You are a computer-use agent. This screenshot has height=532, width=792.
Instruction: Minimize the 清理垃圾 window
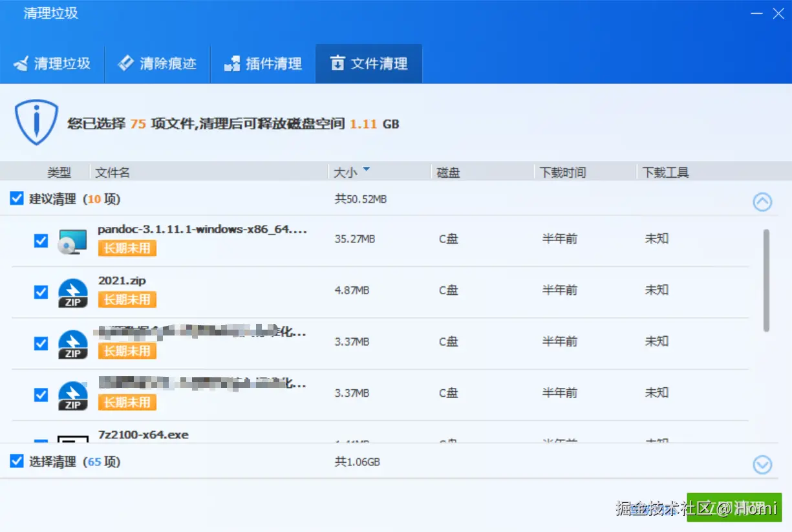[755, 13]
